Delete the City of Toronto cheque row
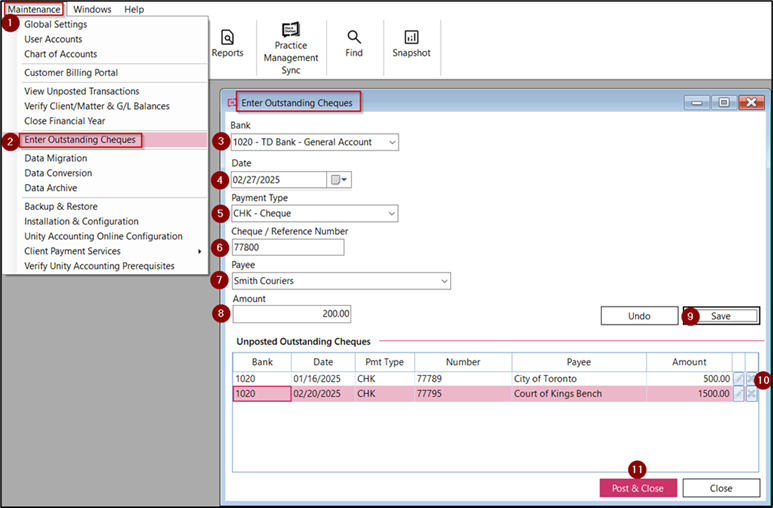This screenshot has height=508, width=773. pos(751,379)
